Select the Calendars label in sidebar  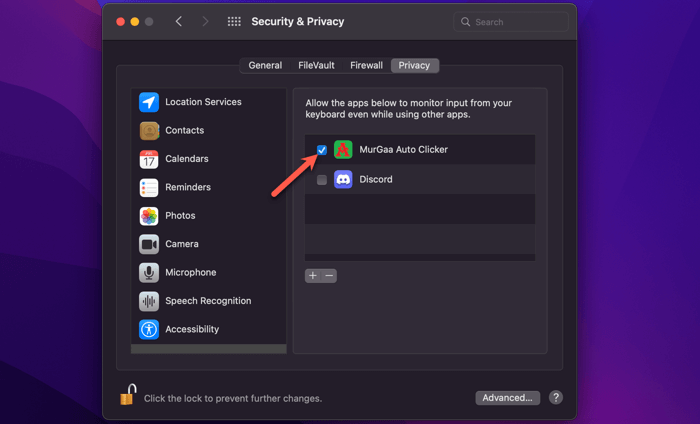click(187, 159)
